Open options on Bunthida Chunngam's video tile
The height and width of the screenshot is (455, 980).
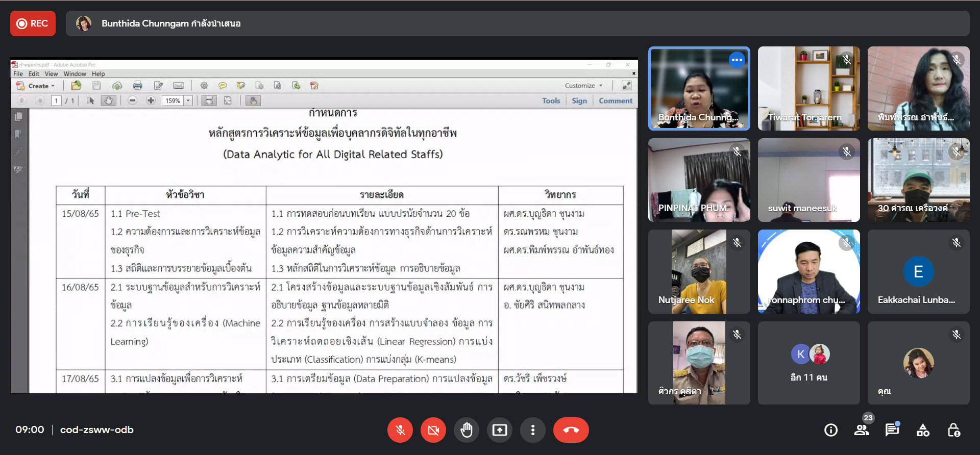click(x=737, y=60)
